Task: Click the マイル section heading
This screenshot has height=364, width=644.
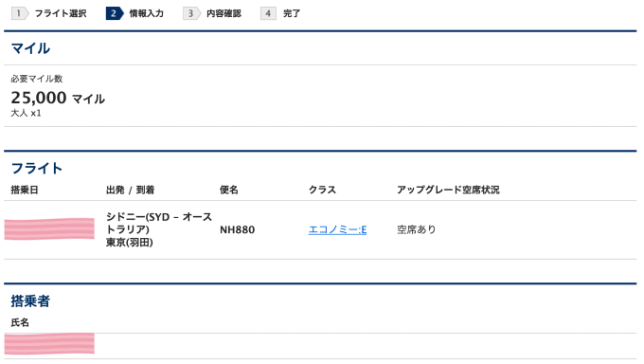Action: 31,48
